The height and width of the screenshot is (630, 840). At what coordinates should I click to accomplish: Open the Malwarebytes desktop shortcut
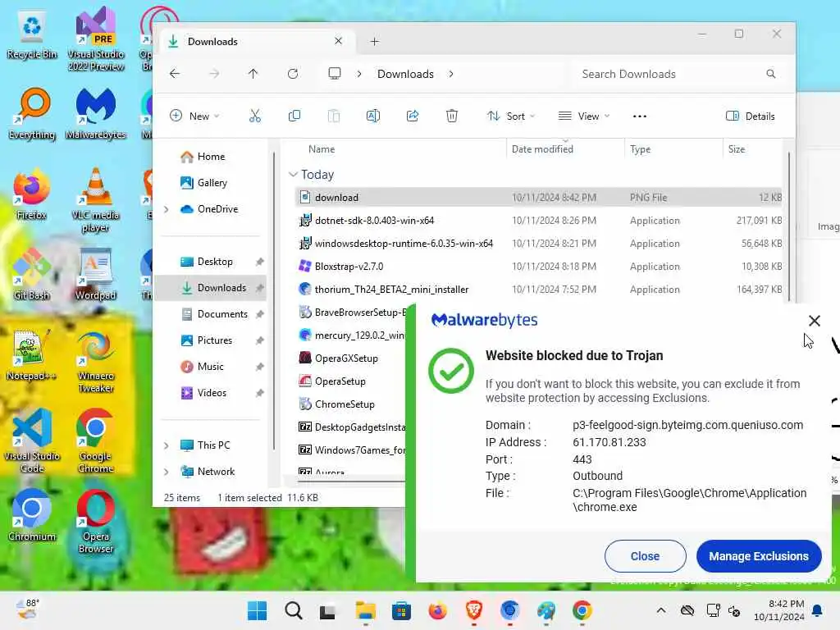tap(95, 113)
